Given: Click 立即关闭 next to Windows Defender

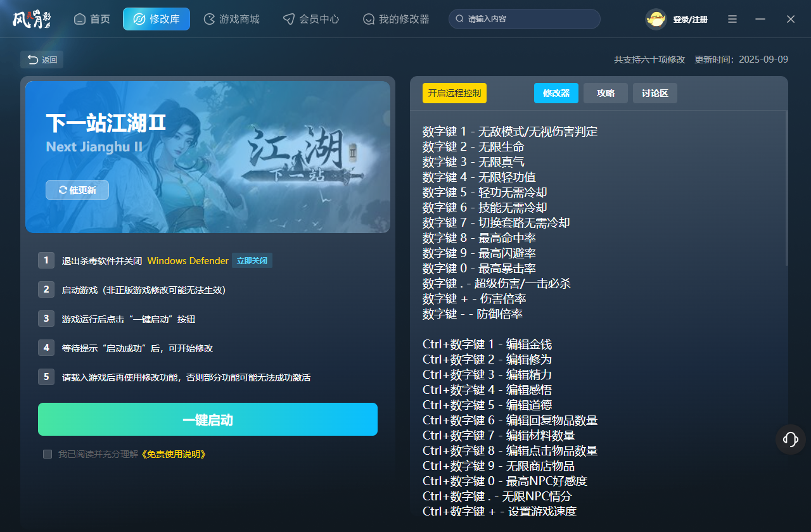Looking at the screenshot, I should pyautogui.click(x=252, y=261).
